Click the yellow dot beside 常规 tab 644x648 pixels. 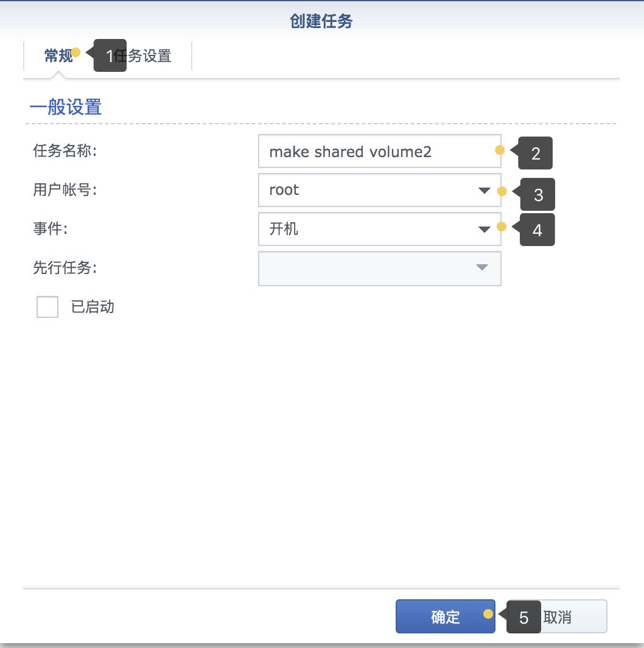77,52
